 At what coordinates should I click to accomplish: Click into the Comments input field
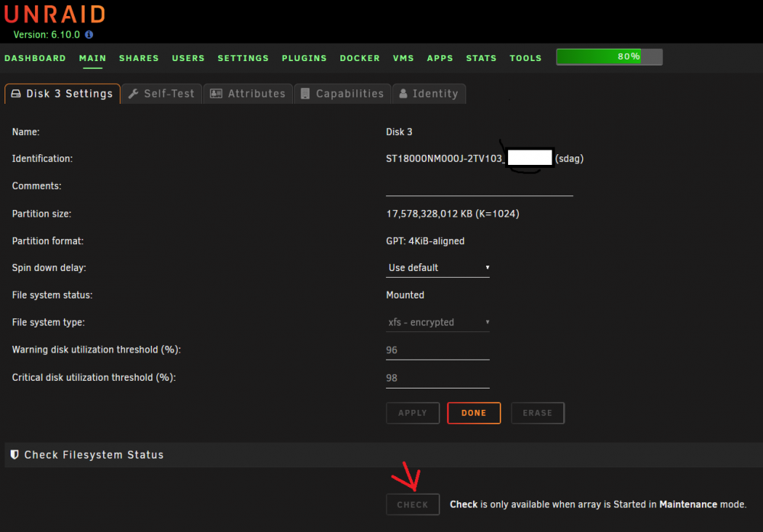click(479, 186)
